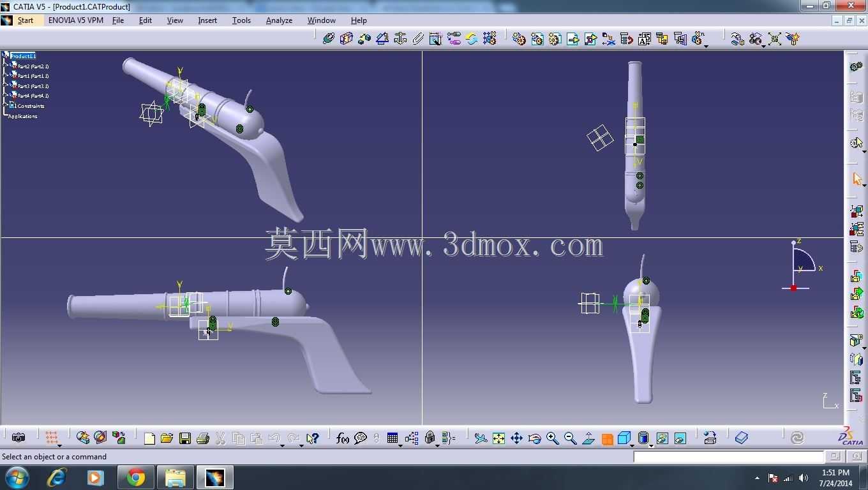868x490 pixels.
Task: Click the Select arrow tool in right toolbar
Action: tap(857, 179)
